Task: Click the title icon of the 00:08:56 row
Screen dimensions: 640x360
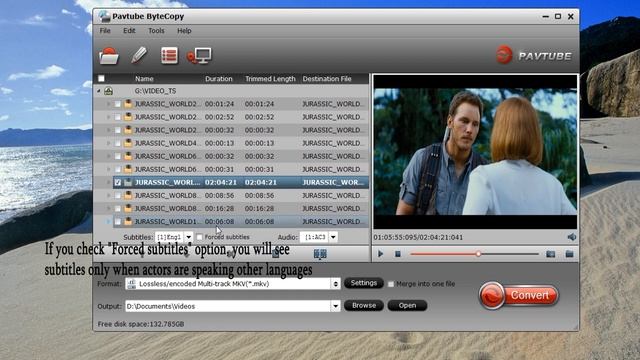Action: (128, 195)
